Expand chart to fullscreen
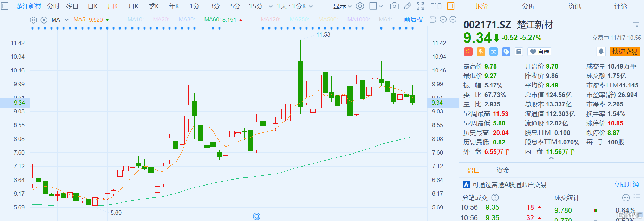This screenshot has width=644, height=221. pos(420,6)
